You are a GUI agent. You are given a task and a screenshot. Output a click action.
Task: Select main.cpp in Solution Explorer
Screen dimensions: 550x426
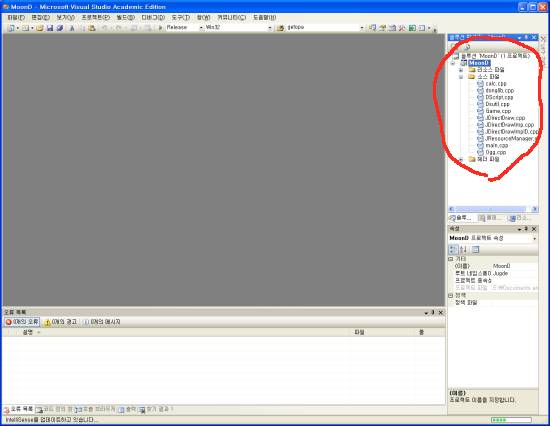pyautogui.click(x=497, y=145)
